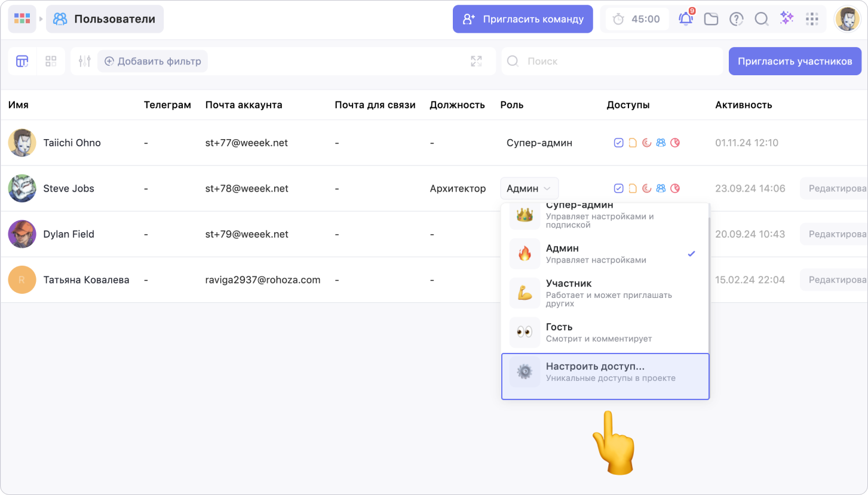Click the Пригласить команду button
Image resolution: width=868 pixels, height=495 pixels.
523,19
